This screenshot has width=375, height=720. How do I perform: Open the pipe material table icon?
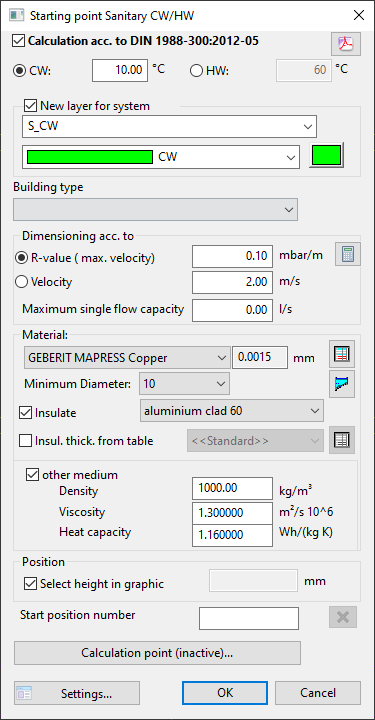point(341,356)
